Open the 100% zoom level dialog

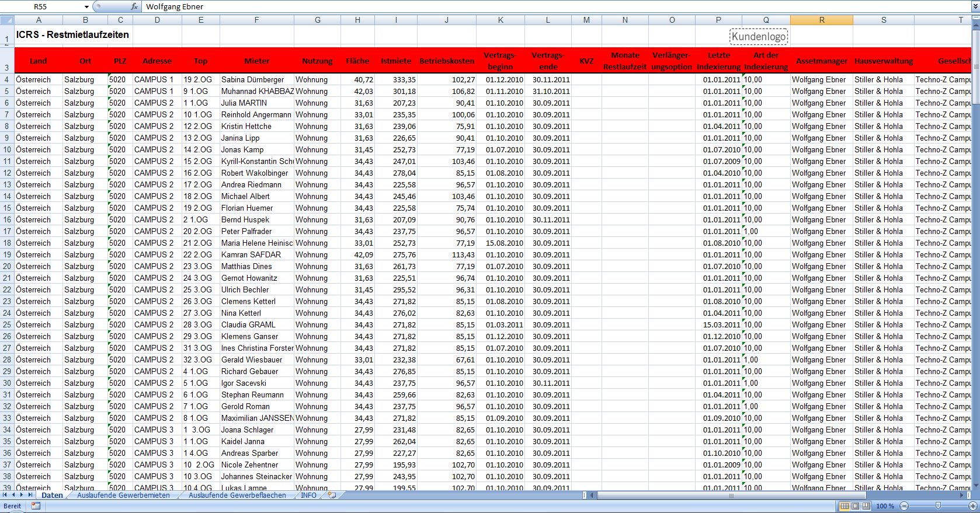pyautogui.click(x=885, y=506)
